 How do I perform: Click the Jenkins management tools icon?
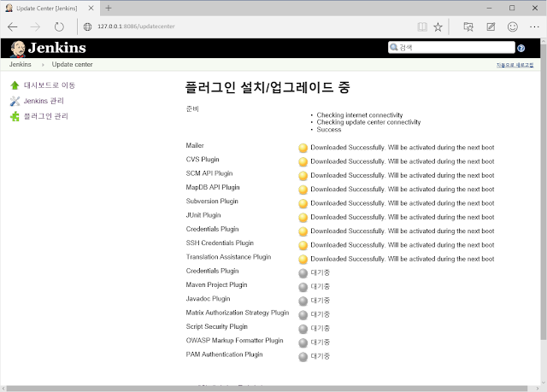coord(15,101)
